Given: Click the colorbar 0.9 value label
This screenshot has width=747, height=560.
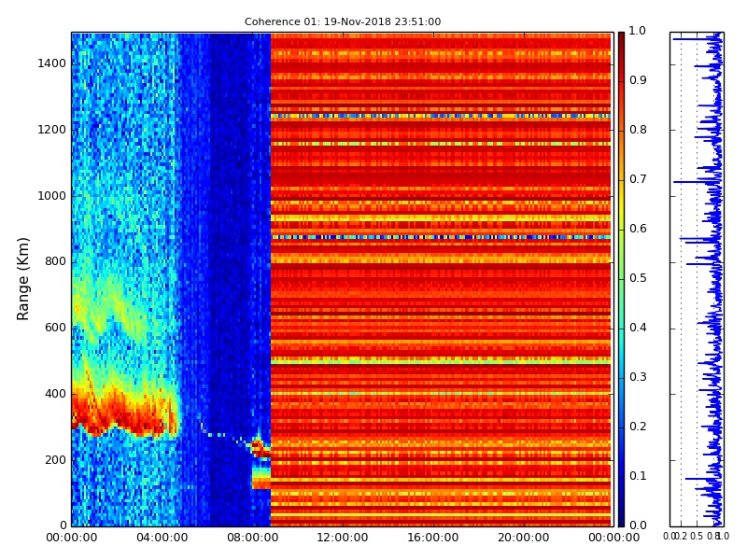Looking at the screenshot, I should coord(638,80).
